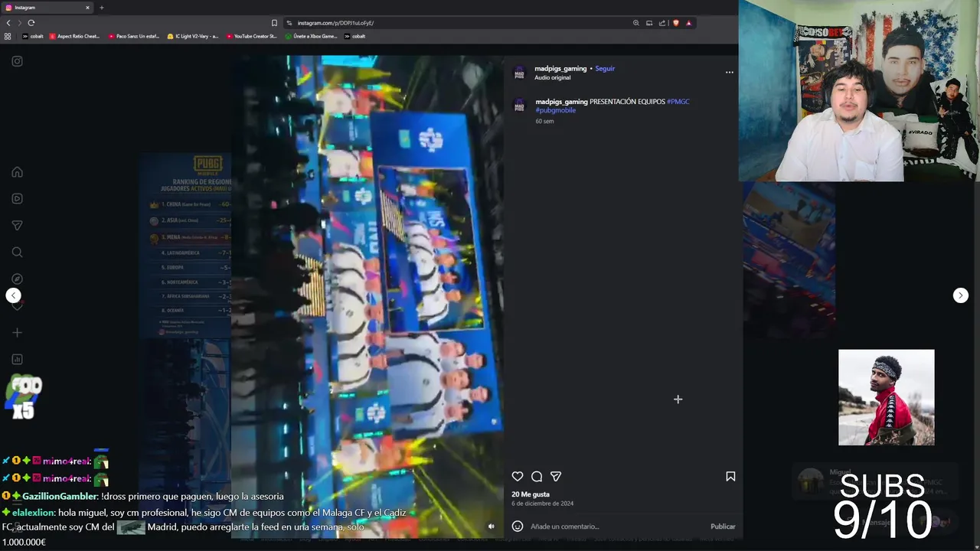Focus the Añade un comentario field
This screenshot has height=551, width=980.
(x=616, y=527)
